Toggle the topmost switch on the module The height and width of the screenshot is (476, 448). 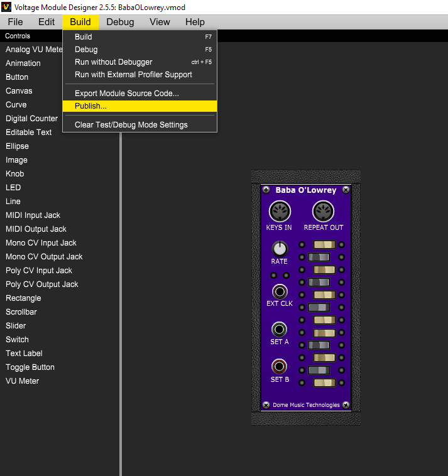(x=324, y=245)
